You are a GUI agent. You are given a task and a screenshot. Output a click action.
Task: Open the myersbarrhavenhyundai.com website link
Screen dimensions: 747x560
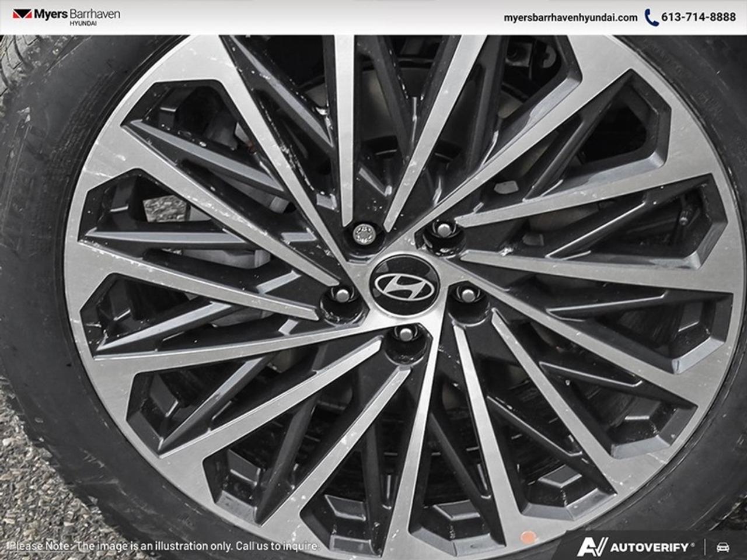click(570, 17)
